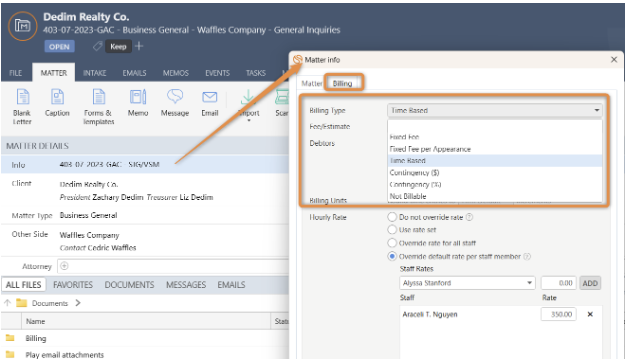Choose Contingency (%) billing type

point(495,184)
